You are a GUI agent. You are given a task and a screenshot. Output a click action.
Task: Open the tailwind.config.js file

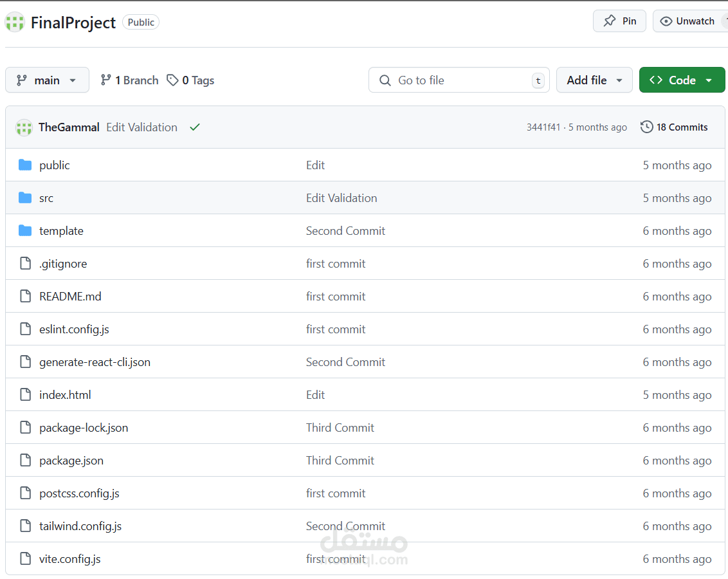click(x=80, y=526)
